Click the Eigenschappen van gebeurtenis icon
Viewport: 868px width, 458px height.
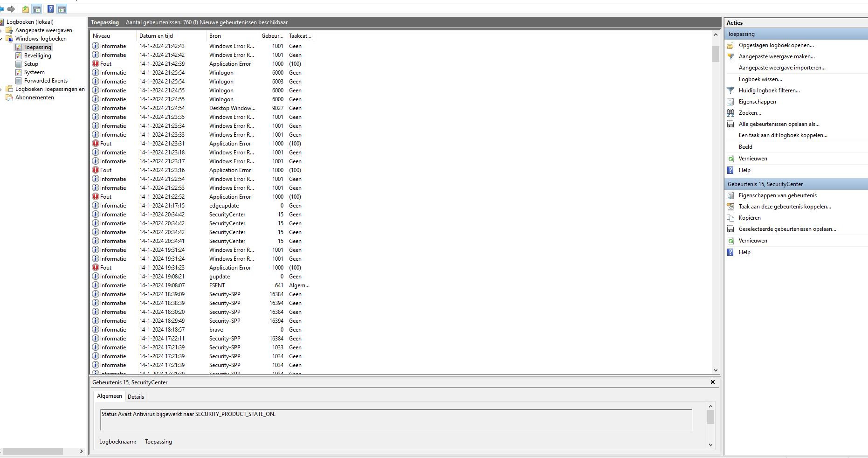coord(730,195)
